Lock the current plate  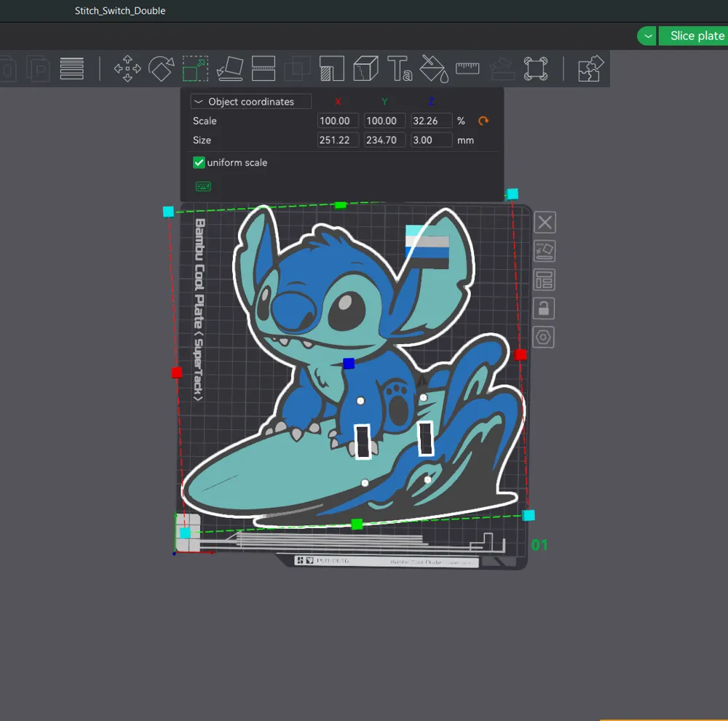[x=545, y=308]
